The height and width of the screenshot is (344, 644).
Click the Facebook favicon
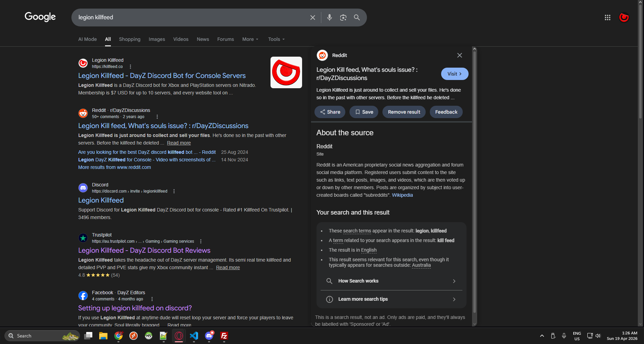pyautogui.click(x=83, y=296)
